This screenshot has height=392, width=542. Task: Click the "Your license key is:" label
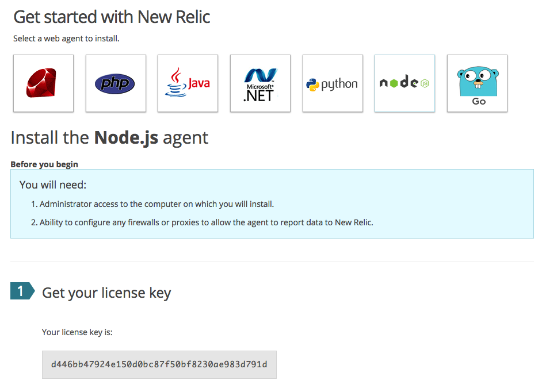coord(77,332)
